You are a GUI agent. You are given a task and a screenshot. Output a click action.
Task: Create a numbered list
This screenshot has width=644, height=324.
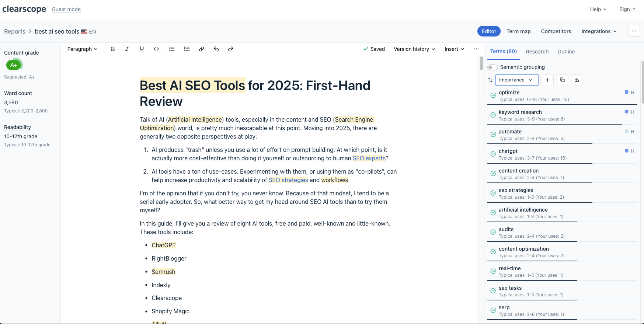coord(187,49)
